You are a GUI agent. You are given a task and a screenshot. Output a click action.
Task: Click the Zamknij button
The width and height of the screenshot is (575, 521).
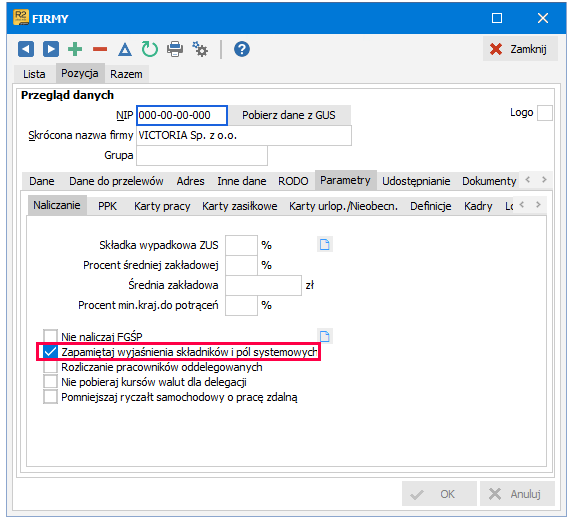click(520, 49)
